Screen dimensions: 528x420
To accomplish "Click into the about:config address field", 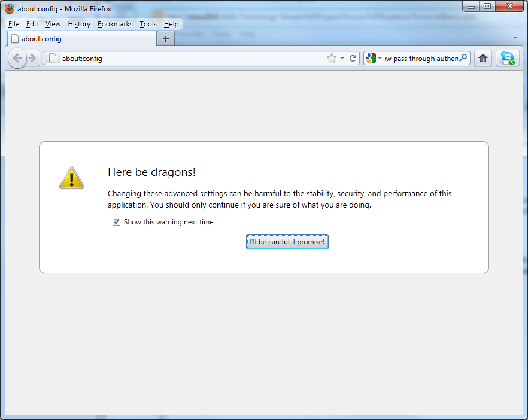I will click(192, 59).
